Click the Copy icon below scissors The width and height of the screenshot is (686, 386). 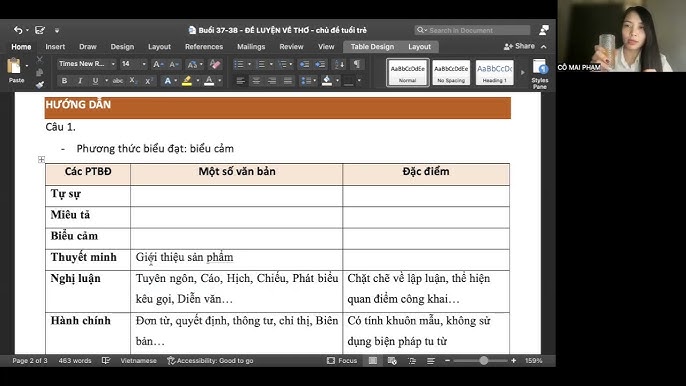point(40,72)
